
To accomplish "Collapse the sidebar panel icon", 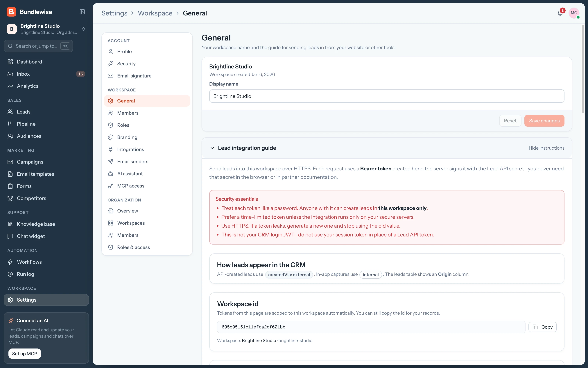I will (x=82, y=12).
